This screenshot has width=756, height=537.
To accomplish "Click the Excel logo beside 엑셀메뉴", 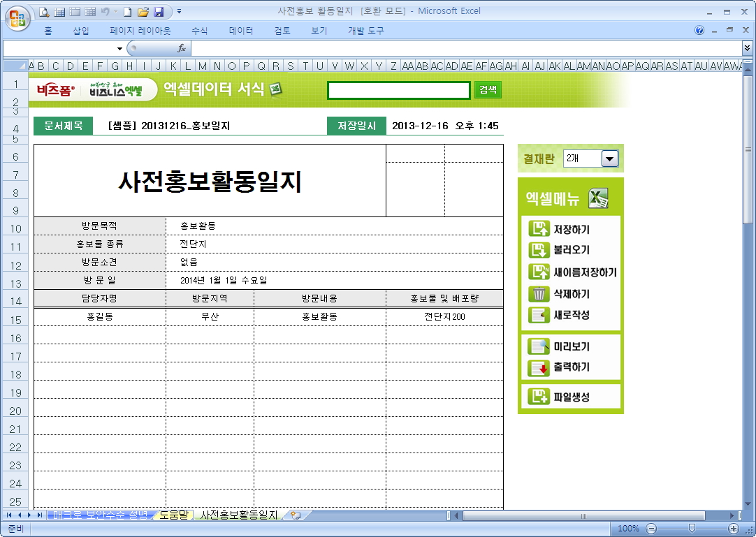I will [x=598, y=198].
